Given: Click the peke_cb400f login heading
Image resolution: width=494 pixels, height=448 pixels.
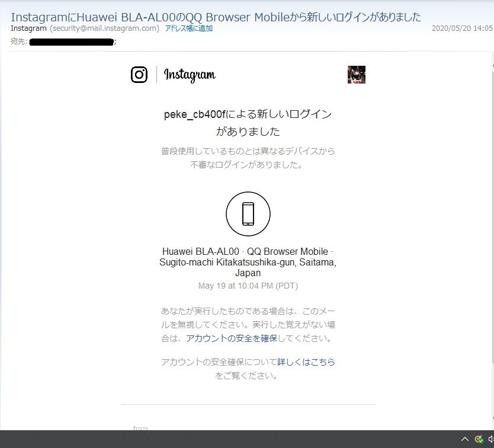Looking at the screenshot, I should 248,123.
